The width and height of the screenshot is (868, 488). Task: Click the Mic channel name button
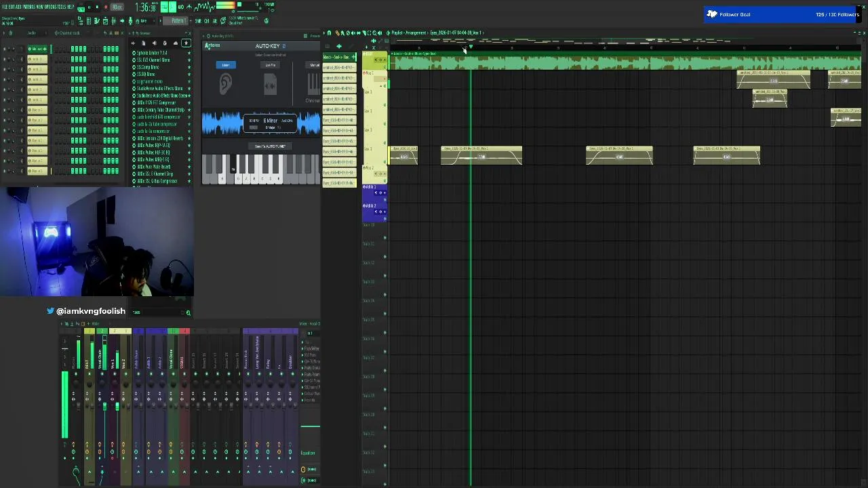[38, 49]
